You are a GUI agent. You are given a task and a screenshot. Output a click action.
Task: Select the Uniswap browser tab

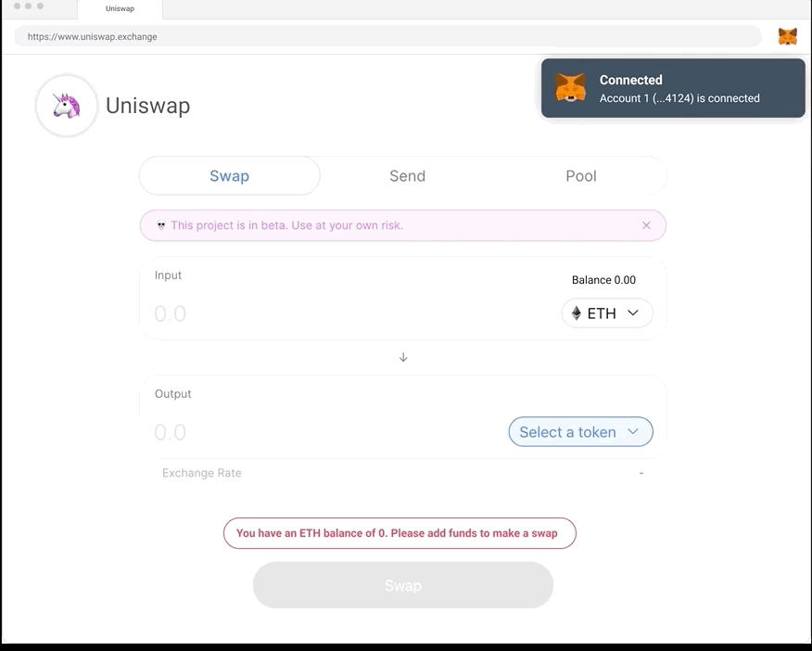(x=120, y=8)
